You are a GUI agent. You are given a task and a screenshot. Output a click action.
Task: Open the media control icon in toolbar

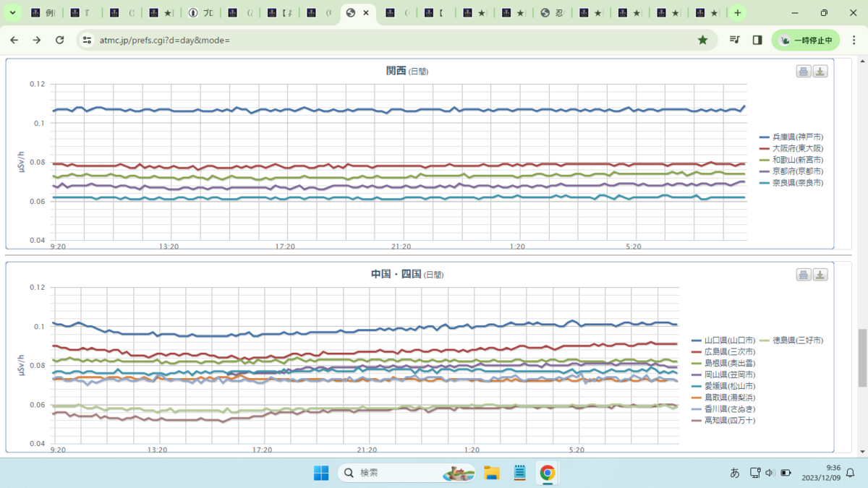click(x=735, y=40)
